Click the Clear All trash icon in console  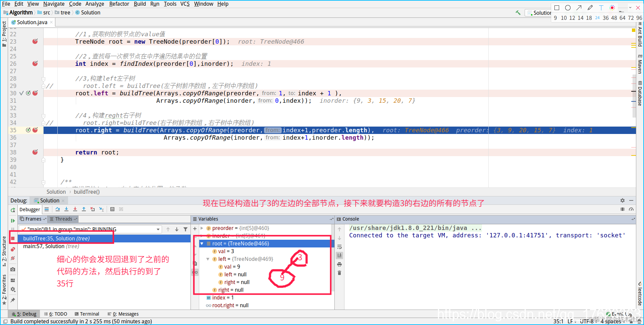(339, 273)
